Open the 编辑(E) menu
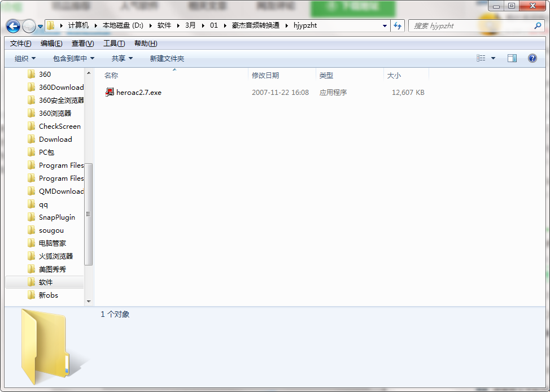550x392 pixels. point(51,43)
